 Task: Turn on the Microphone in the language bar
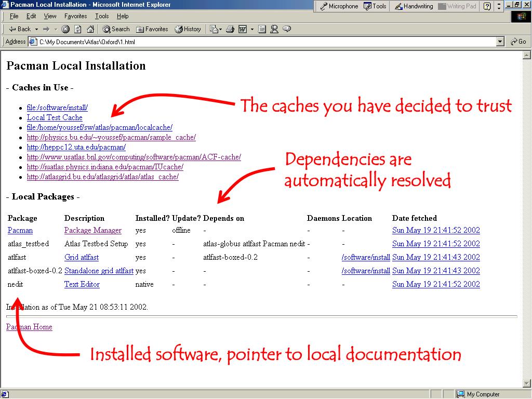[x=339, y=6]
